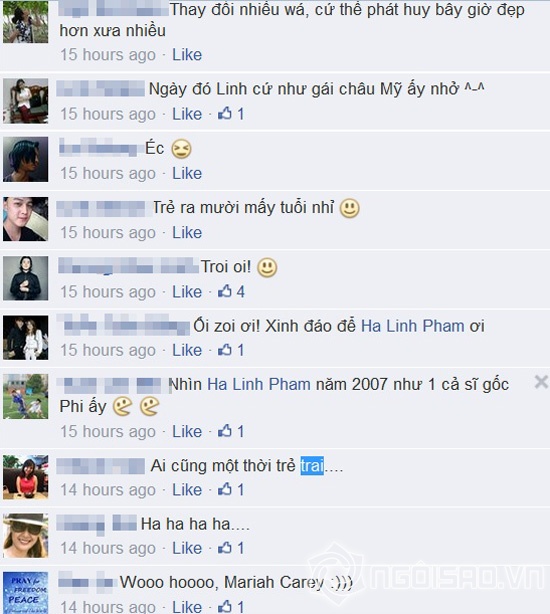Like the "Ai cũng một thời trẻ trai" comment
The height and width of the screenshot is (614, 550).
tap(187, 489)
